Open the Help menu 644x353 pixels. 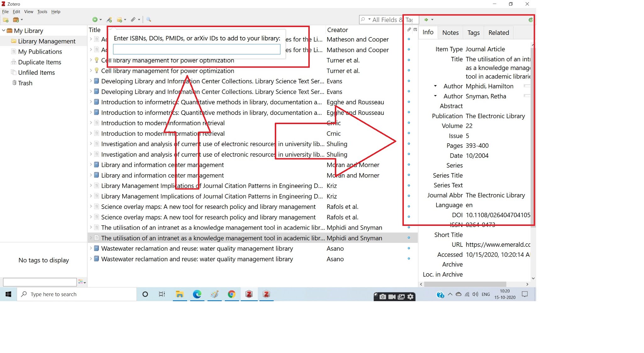pos(56,12)
